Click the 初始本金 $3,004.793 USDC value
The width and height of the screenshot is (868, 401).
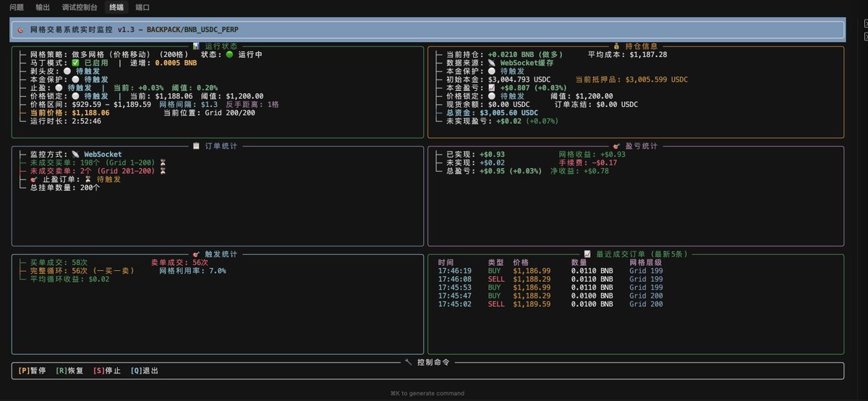click(519, 79)
